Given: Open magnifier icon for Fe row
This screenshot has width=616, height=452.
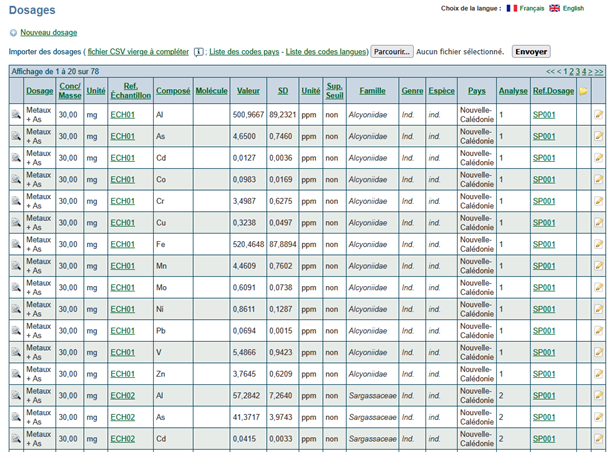Looking at the screenshot, I should click(16, 244).
